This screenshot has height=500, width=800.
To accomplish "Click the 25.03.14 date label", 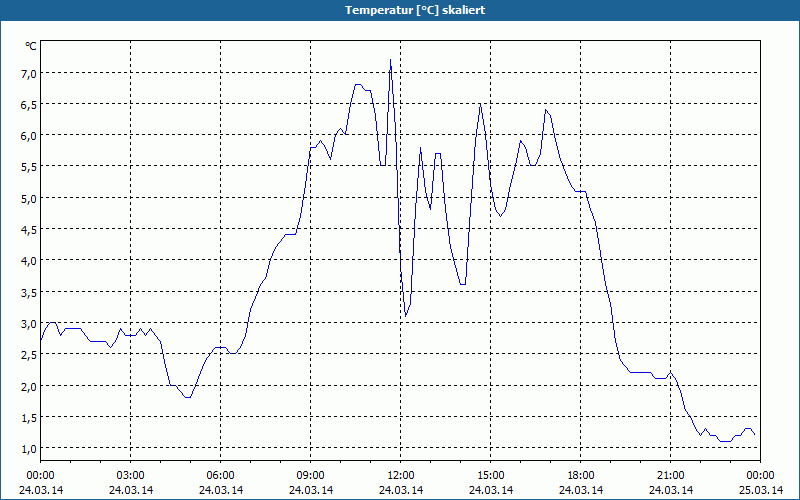I will [761, 490].
